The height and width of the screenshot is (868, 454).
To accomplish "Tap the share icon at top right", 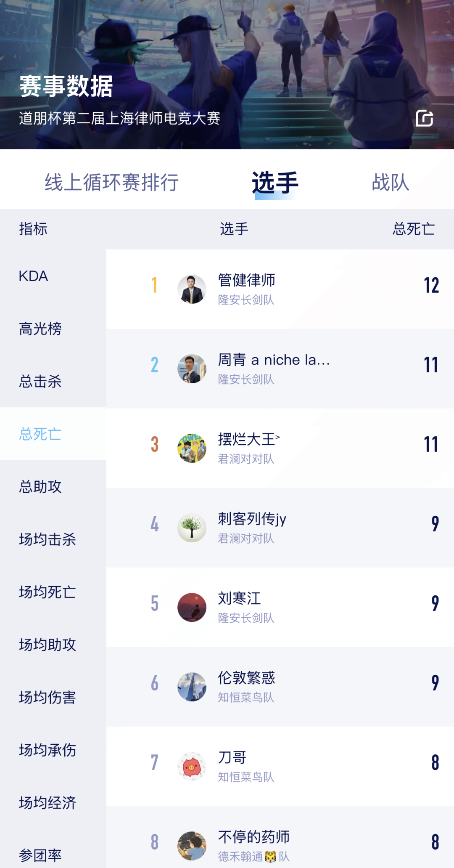I will 425,119.
